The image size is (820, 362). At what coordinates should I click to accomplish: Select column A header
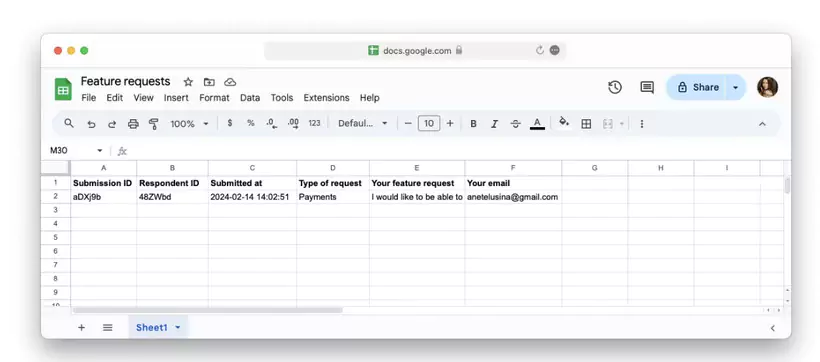[x=104, y=168]
